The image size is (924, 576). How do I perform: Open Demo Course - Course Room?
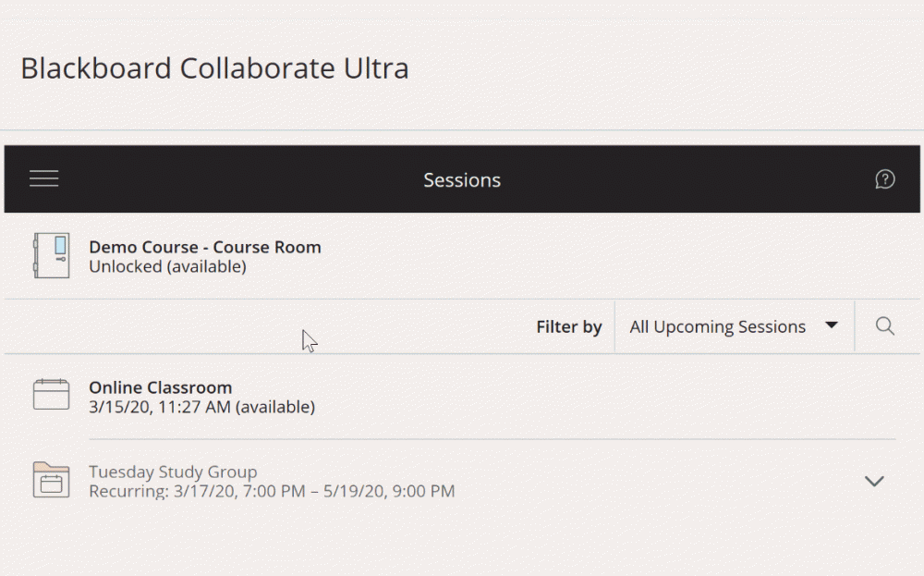[204, 247]
